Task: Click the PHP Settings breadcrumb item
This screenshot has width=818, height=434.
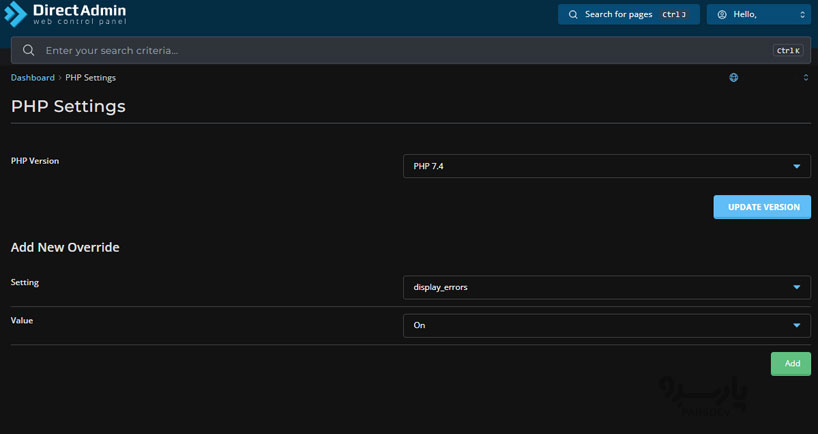Action: point(90,78)
